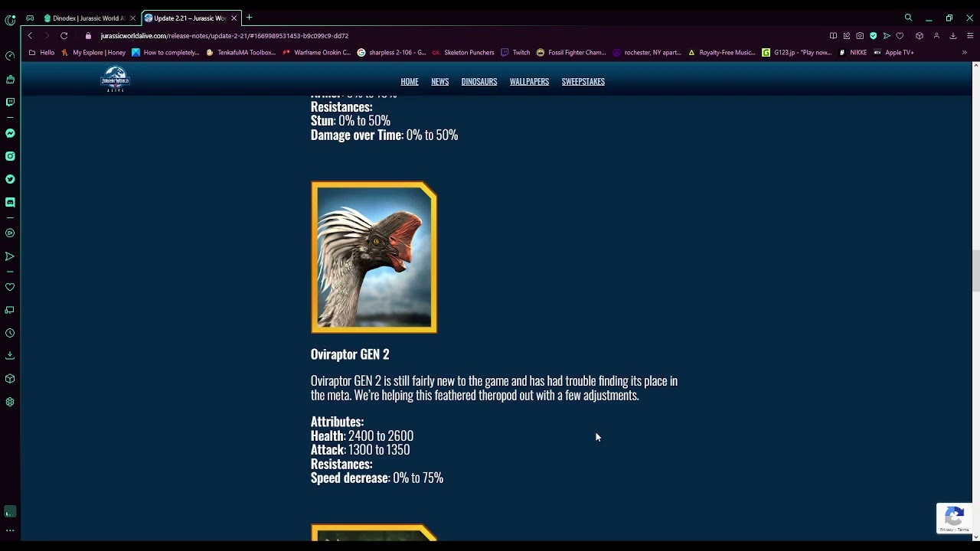Click the reCAPTCHA badge
This screenshot has width=980, height=551.
click(x=954, y=518)
